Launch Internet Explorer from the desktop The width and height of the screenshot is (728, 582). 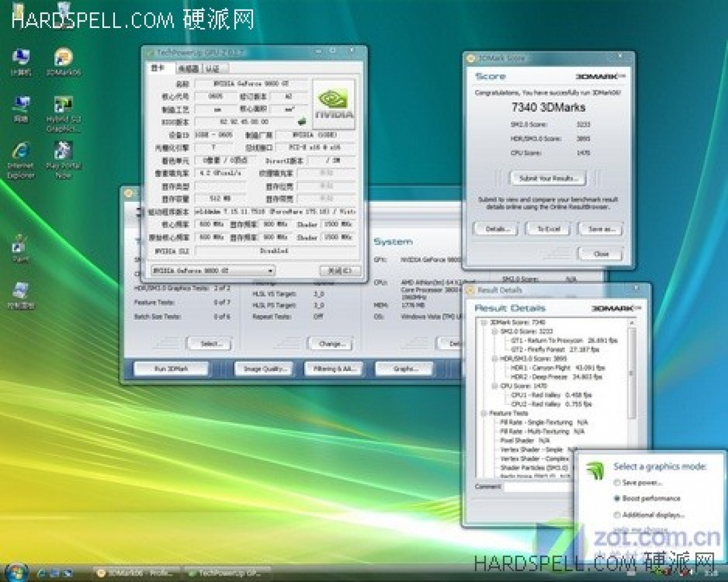tap(21, 160)
